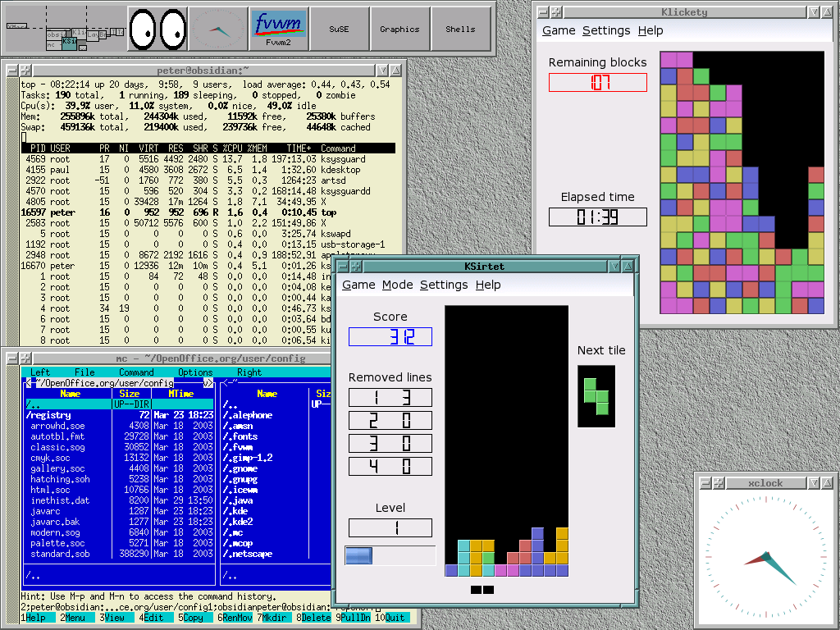Click the stick icon of the top terminal title bar
The width and height of the screenshot is (840, 630).
coord(25,71)
